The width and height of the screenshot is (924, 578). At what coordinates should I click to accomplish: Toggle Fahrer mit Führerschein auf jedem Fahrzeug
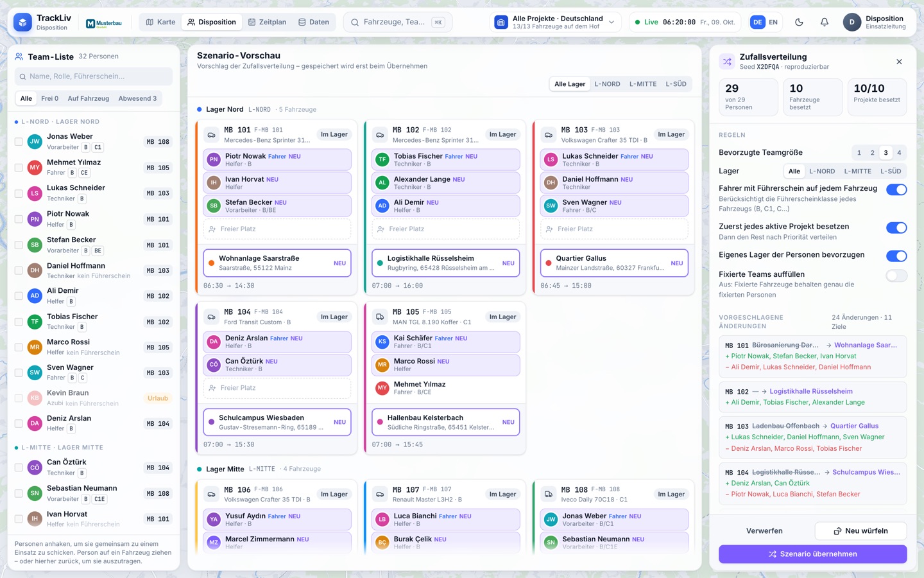[896, 189]
